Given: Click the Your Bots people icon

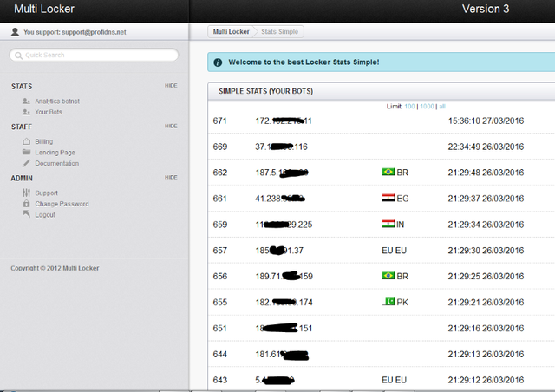Looking at the screenshot, I should point(26,112).
